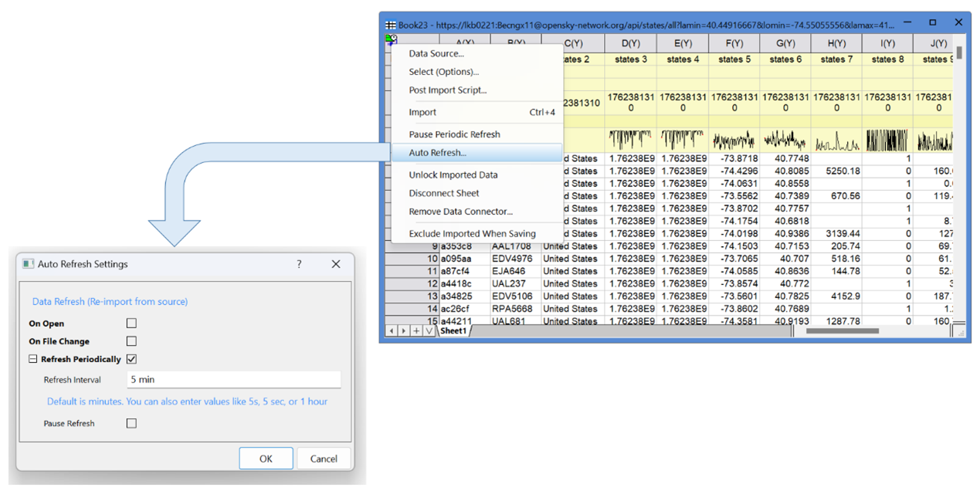Click the sparkline graph in column H
980x491 pixels.
point(836,141)
